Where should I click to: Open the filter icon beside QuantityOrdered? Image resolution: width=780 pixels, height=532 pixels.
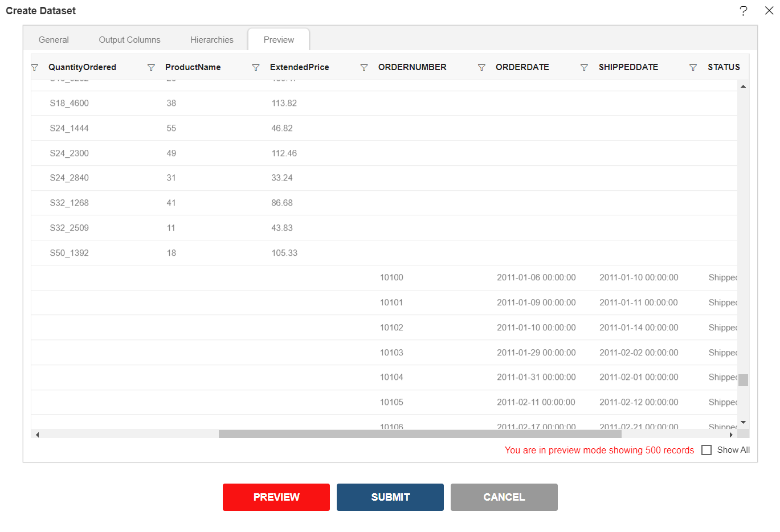click(35, 67)
